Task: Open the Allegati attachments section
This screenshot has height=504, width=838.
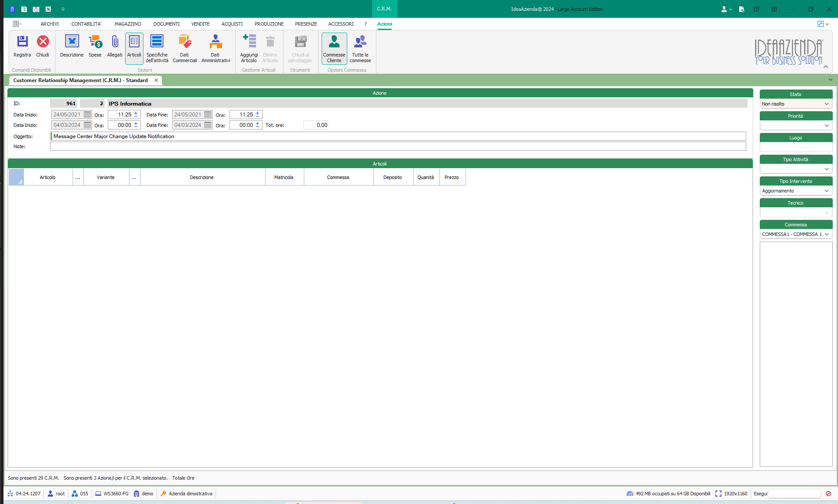Action: point(115,47)
